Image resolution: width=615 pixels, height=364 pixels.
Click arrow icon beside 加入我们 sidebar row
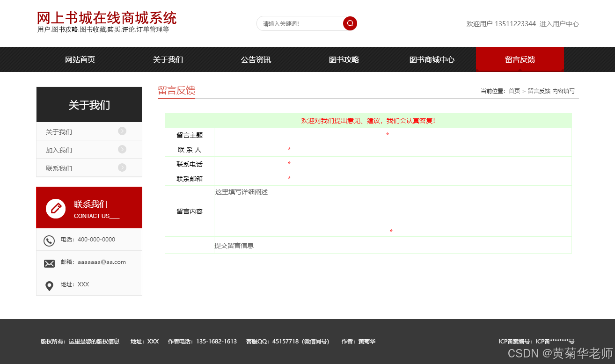click(122, 149)
